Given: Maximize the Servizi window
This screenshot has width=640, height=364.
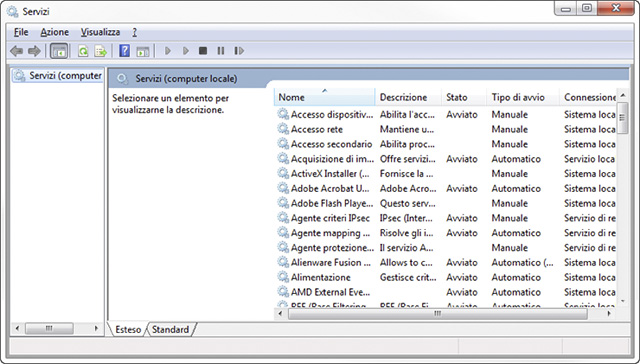Looking at the screenshot, I should pos(587,9).
